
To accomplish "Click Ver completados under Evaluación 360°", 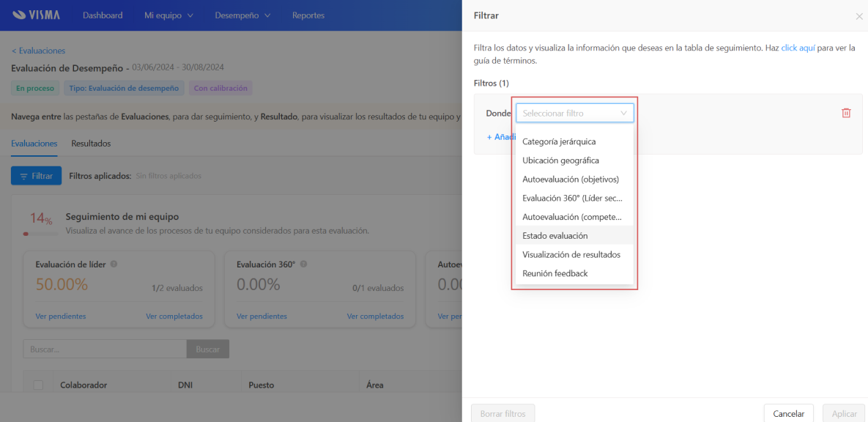I will click(x=375, y=316).
